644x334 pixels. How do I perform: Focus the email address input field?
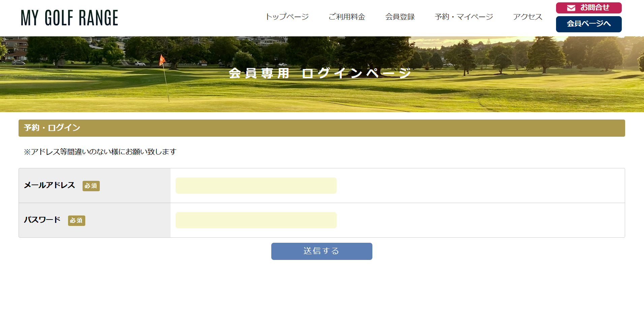256,186
